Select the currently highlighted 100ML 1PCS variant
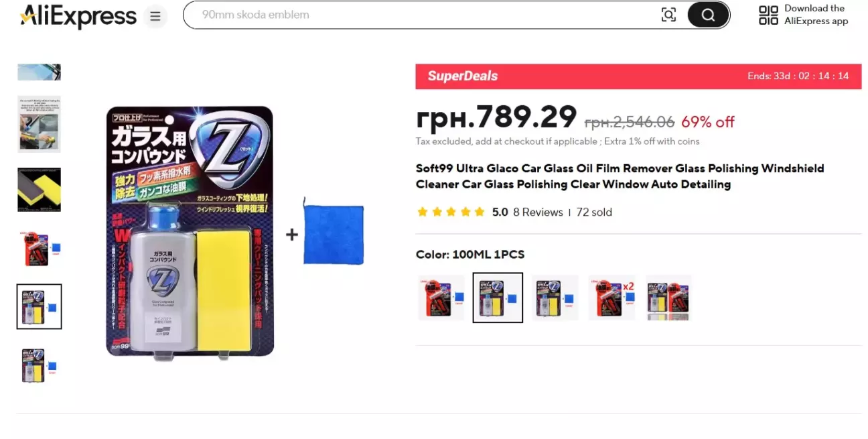This screenshot has height=439, width=868. 498,298
